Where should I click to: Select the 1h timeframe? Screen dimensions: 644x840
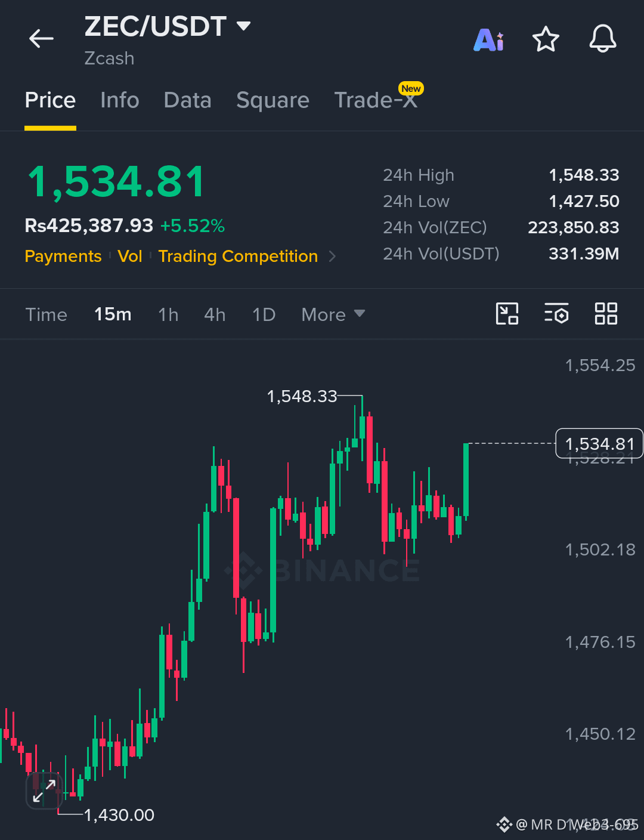coord(168,314)
